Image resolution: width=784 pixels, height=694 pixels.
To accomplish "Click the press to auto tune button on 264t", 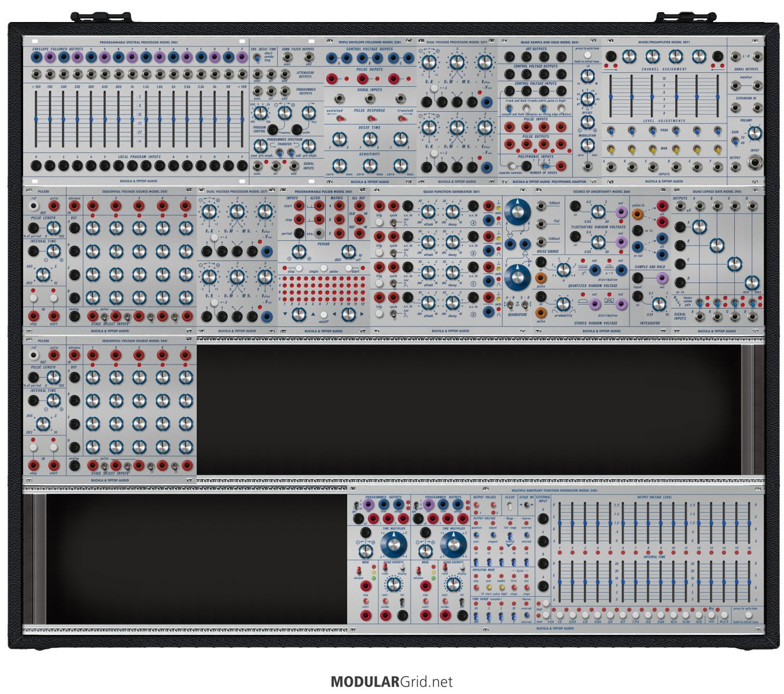I will [x=587, y=55].
